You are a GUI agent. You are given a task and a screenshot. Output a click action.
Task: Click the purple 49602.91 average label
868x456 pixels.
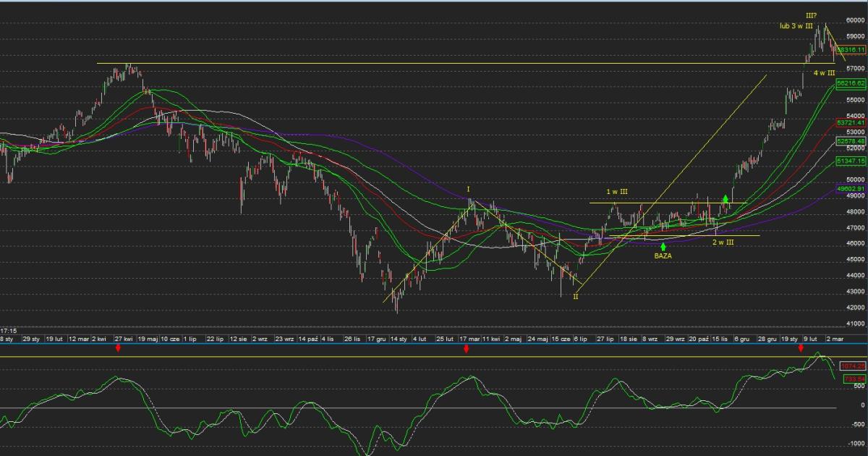[x=851, y=188]
